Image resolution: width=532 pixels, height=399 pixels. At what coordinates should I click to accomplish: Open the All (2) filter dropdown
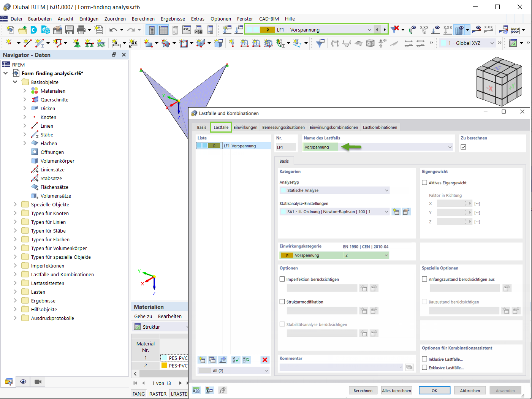click(x=233, y=370)
